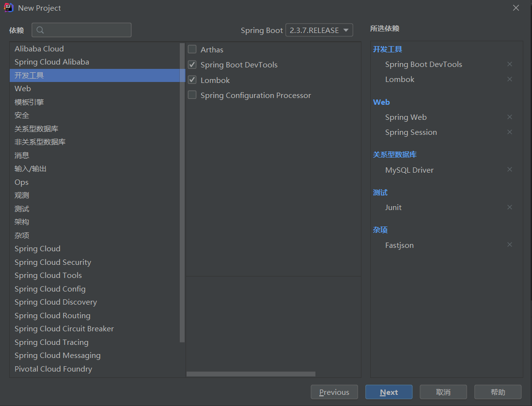The height and width of the screenshot is (406, 532).
Task: Click 测试 heading in selected dependencies
Action: (x=380, y=193)
